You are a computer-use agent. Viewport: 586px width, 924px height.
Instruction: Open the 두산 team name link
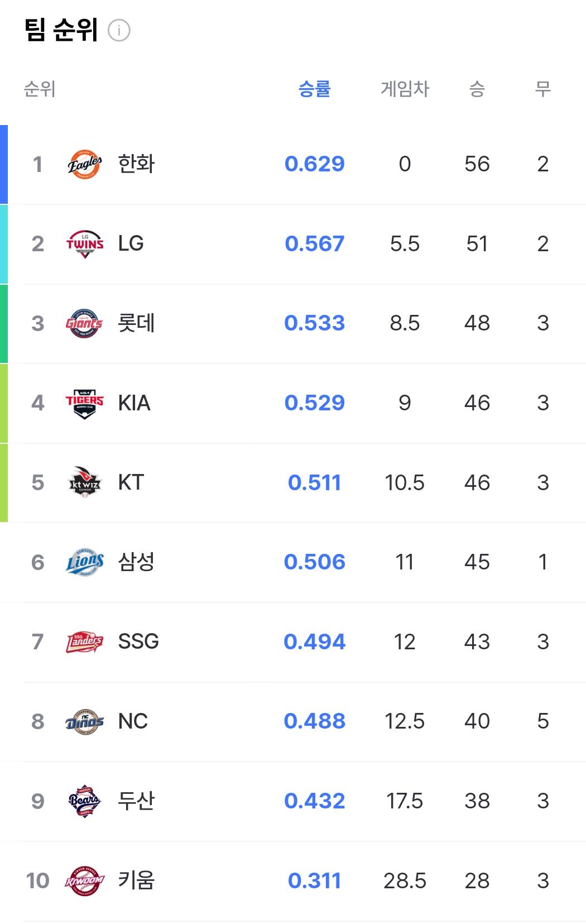click(x=136, y=801)
